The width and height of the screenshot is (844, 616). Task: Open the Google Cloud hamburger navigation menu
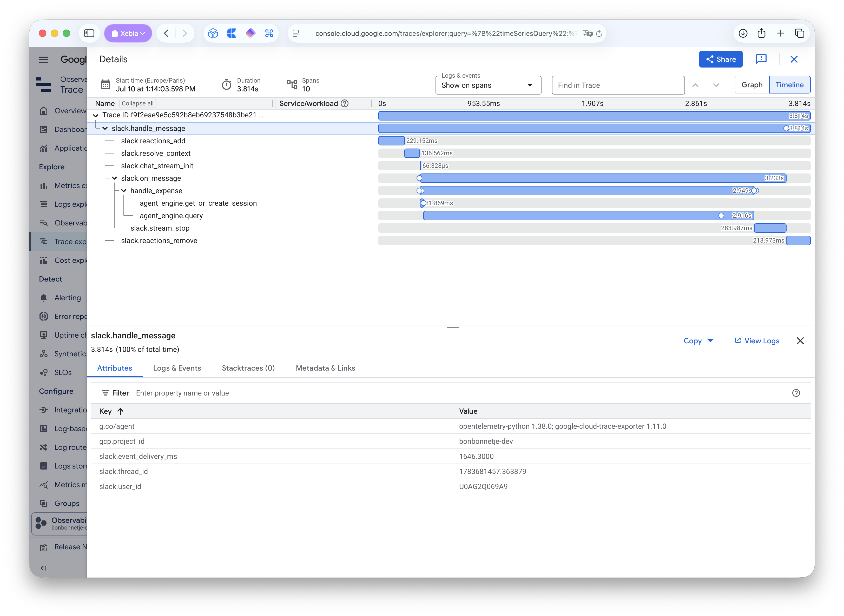click(x=44, y=60)
